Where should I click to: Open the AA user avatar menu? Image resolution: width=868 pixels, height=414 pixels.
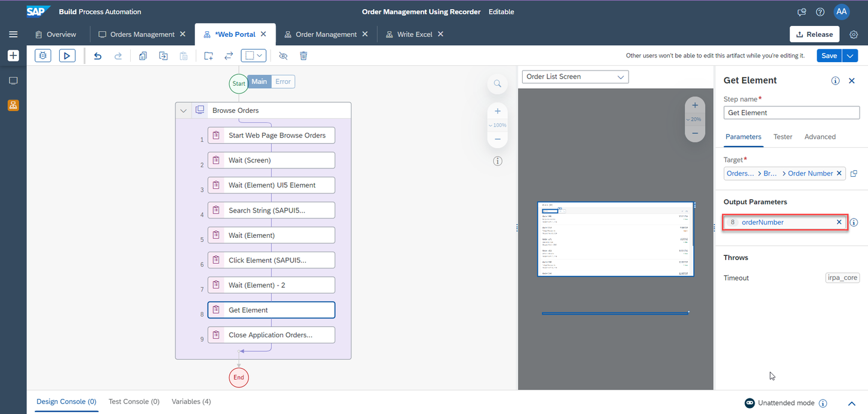click(x=841, y=11)
